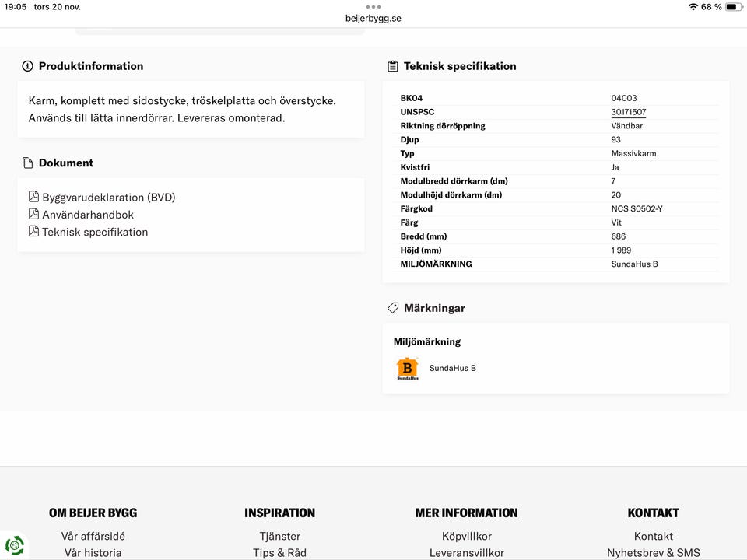
Task: Tap the green cookie settings icon
Action: pos(14,545)
